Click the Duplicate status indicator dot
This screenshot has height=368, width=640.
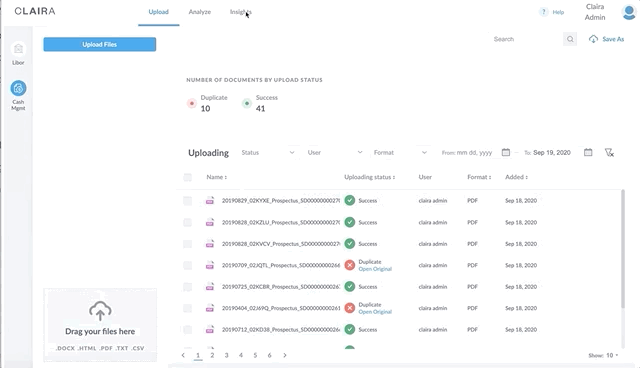click(192, 103)
